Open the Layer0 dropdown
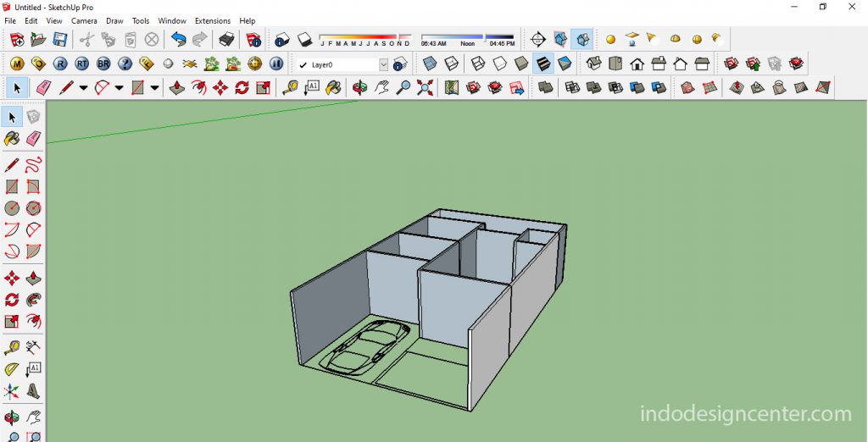 tap(384, 64)
